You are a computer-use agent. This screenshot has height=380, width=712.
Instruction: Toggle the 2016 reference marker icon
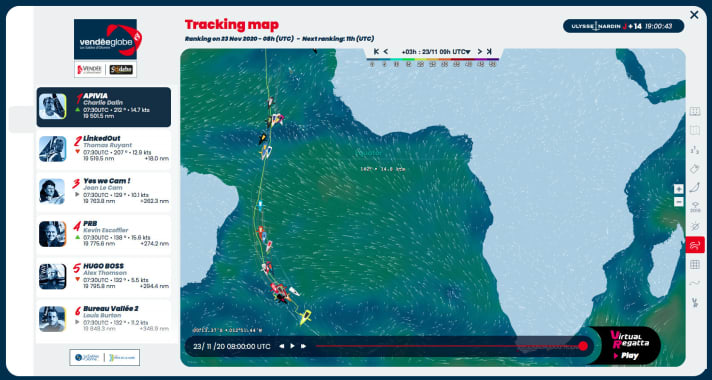(695, 207)
